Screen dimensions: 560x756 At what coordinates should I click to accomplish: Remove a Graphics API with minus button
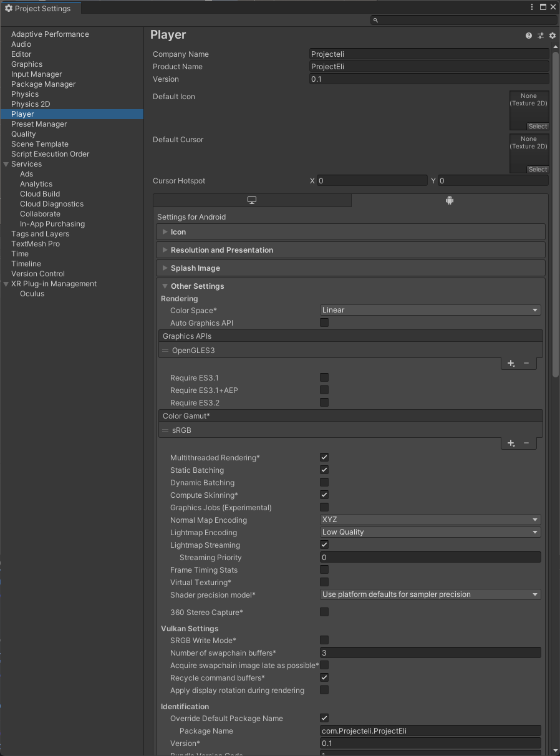(526, 363)
